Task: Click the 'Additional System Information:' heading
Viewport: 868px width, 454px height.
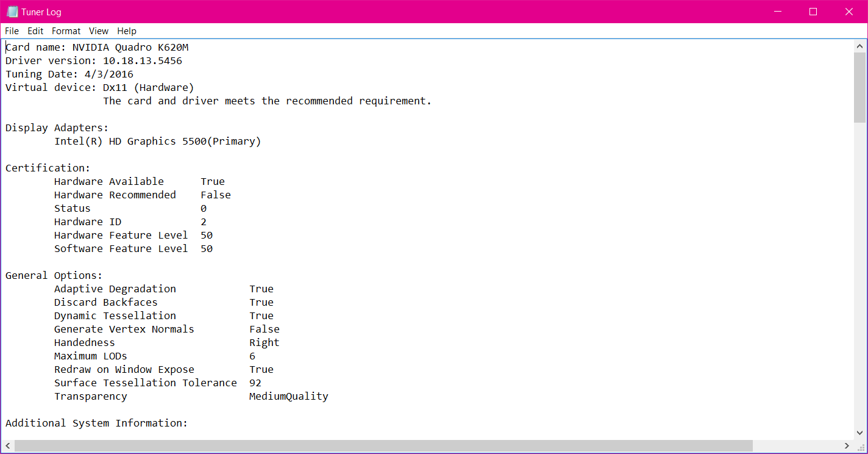Action: pyautogui.click(x=97, y=423)
